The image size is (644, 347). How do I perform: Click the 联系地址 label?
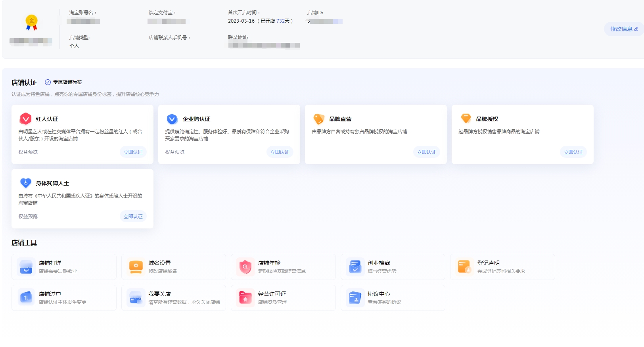238,38
